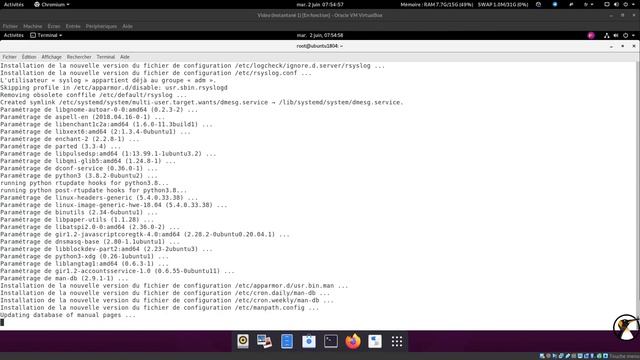Launch Firefox from the dock
The height and width of the screenshot is (360, 640).
point(353,341)
